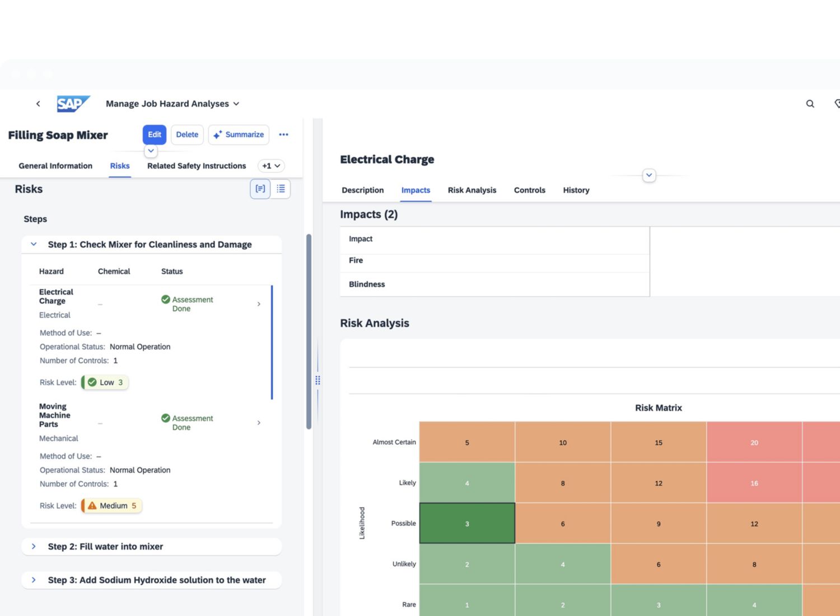
Task: Open Electrical Charge hazard row arrow
Action: pyautogui.click(x=259, y=304)
